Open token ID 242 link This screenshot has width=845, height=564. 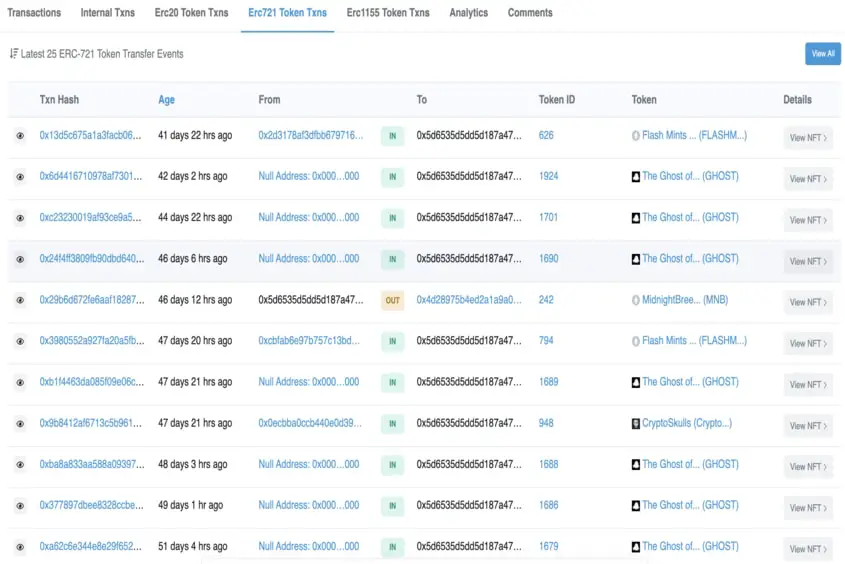[546, 300]
